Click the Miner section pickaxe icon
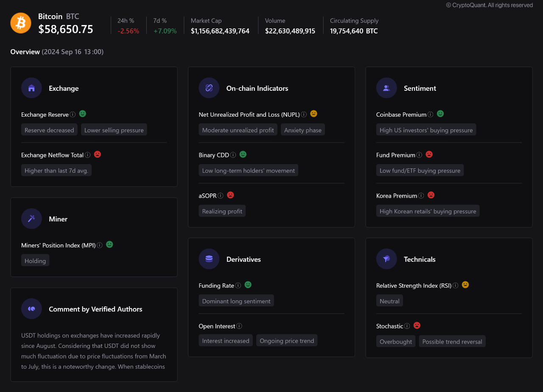Viewport: 543px width, 392px height. 31,218
